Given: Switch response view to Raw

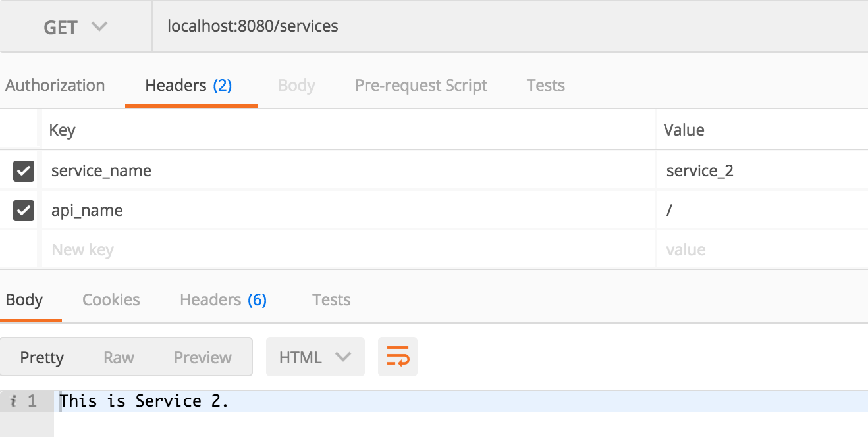Looking at the screenshot, I should 119,357.
